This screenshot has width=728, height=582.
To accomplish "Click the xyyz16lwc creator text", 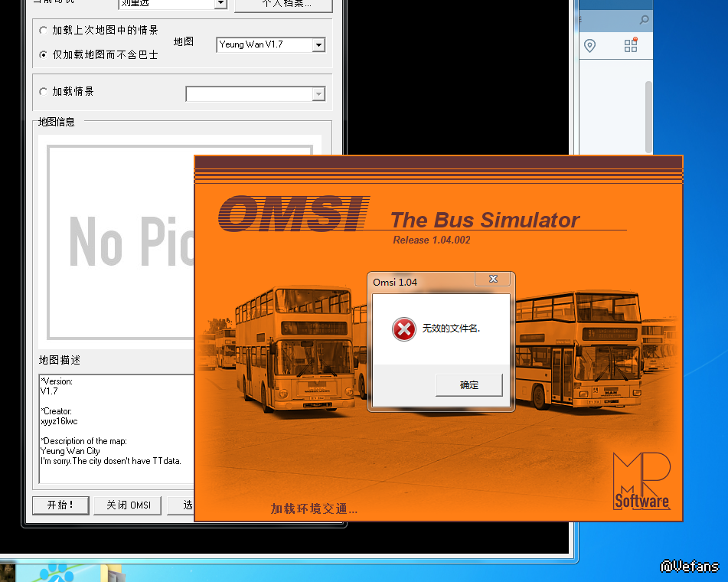I will [59, 421].
